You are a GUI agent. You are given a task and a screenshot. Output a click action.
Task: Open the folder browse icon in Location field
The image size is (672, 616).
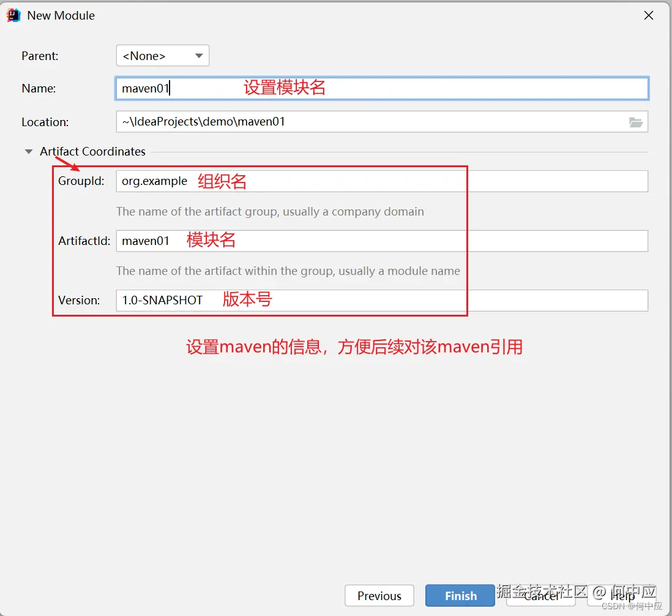click(x=635, y=122)
